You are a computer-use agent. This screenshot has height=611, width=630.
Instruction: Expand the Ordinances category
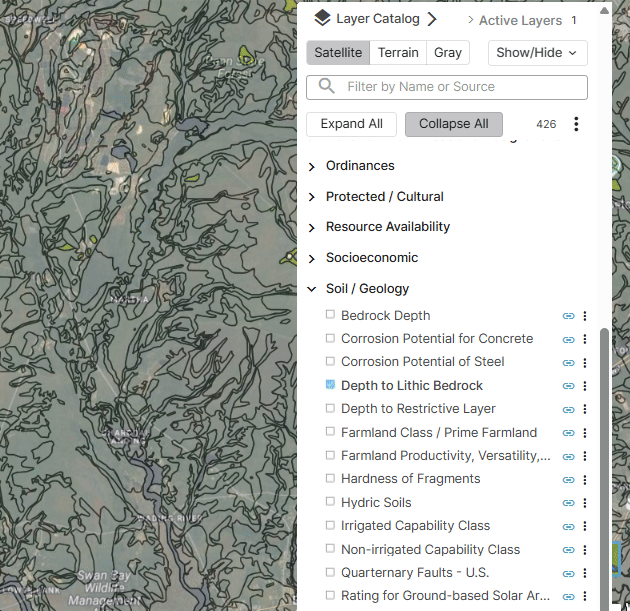311,167
